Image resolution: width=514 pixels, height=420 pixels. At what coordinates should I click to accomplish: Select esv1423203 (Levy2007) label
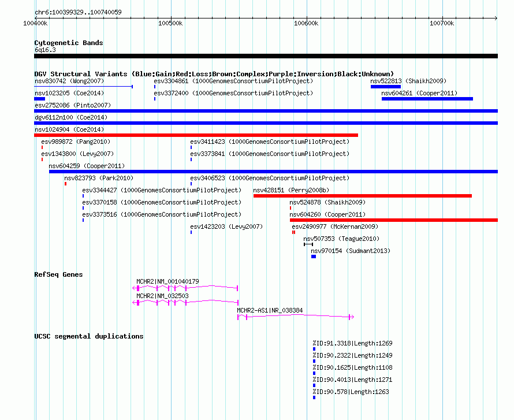coord(226,226)
